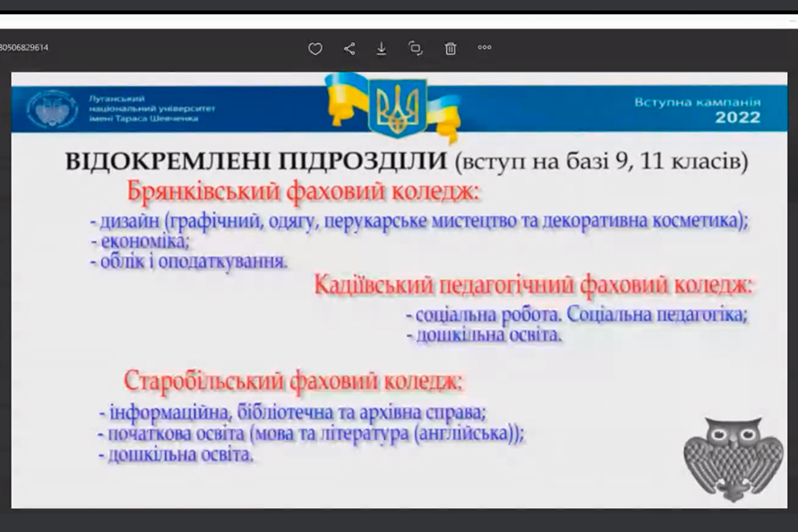The height and width of the screenshot is (532, 798).
Task: Open the copy/duplicate icon in the toolbar
Action: point(415,49)
